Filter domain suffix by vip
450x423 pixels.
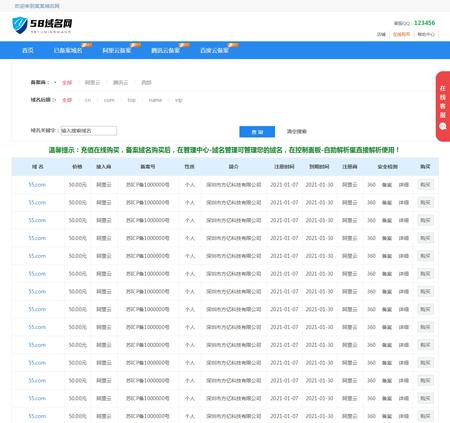[179, 100]
